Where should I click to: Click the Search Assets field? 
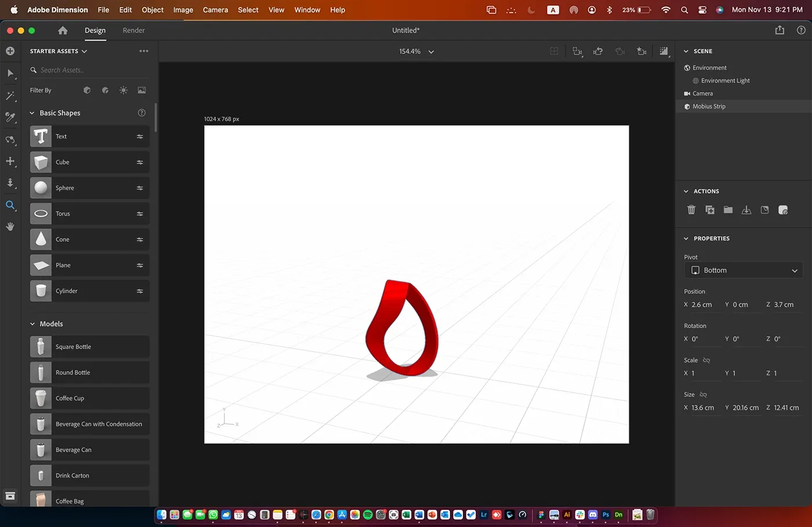89,70
